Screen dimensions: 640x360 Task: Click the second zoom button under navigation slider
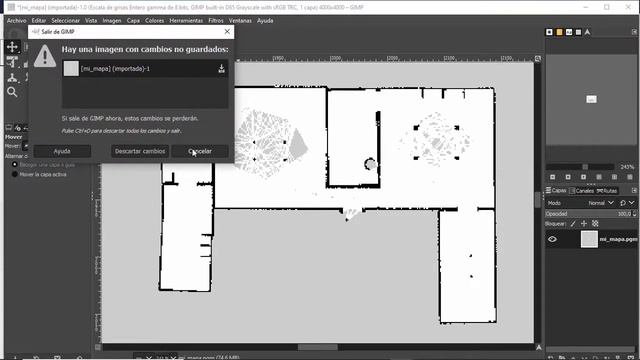point(568,177)
